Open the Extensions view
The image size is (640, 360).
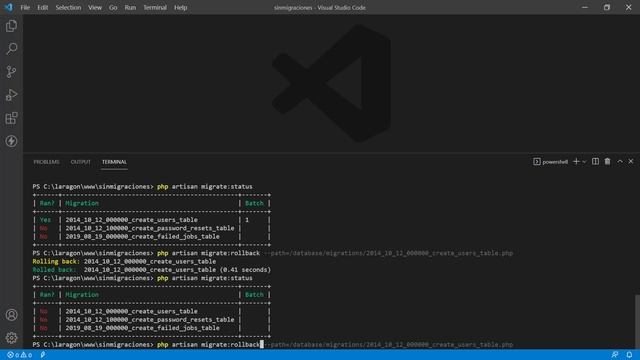tap(11, 118)
